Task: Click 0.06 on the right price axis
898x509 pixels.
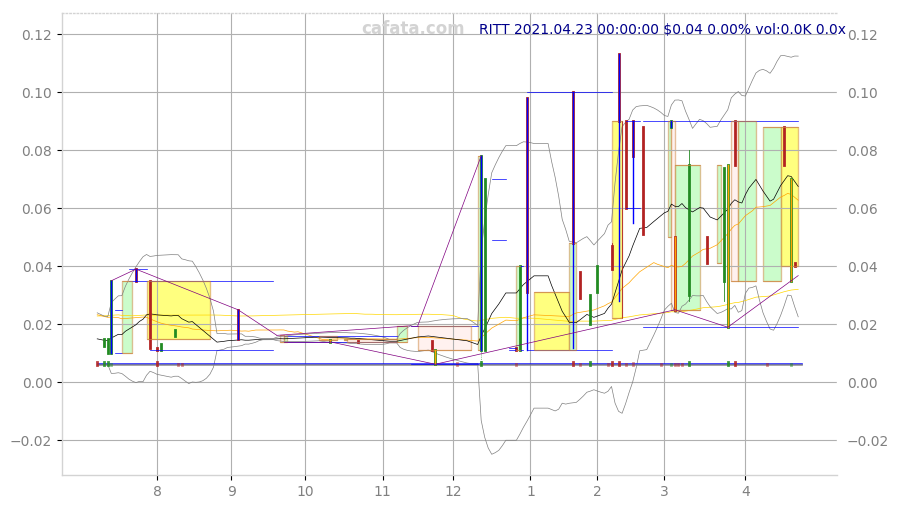Action: [862, 209]
